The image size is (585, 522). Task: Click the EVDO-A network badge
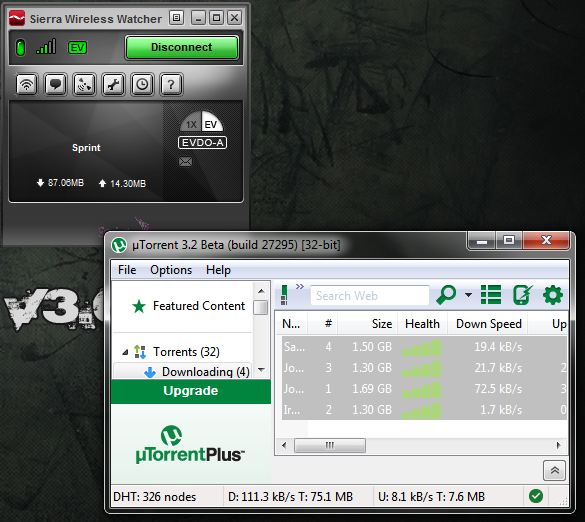tap(202, 143)
